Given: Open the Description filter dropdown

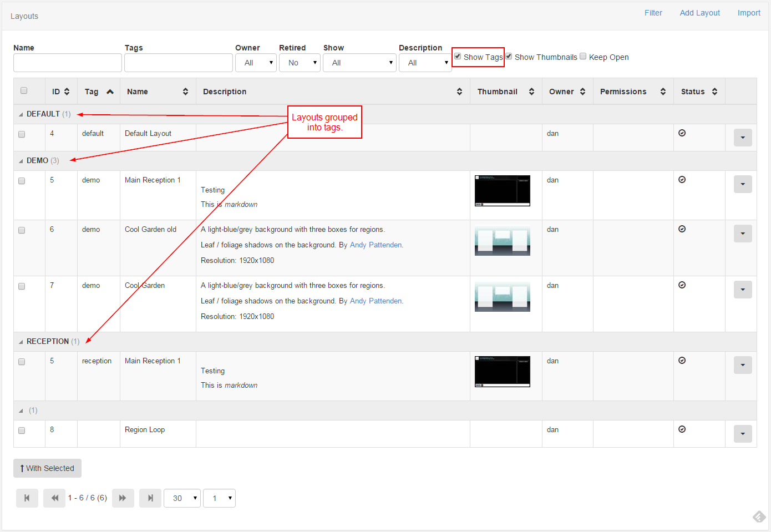Looking at the screenshot, I should (425, 63).
